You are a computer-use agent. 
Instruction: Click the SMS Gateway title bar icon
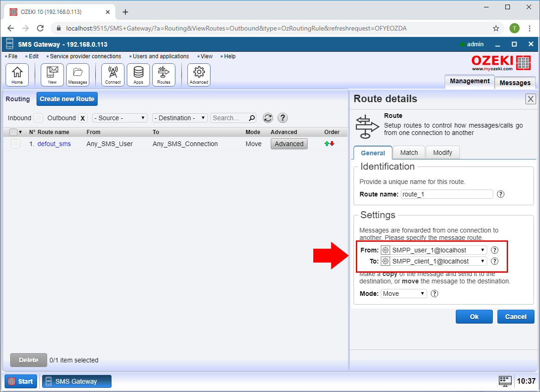10,44
